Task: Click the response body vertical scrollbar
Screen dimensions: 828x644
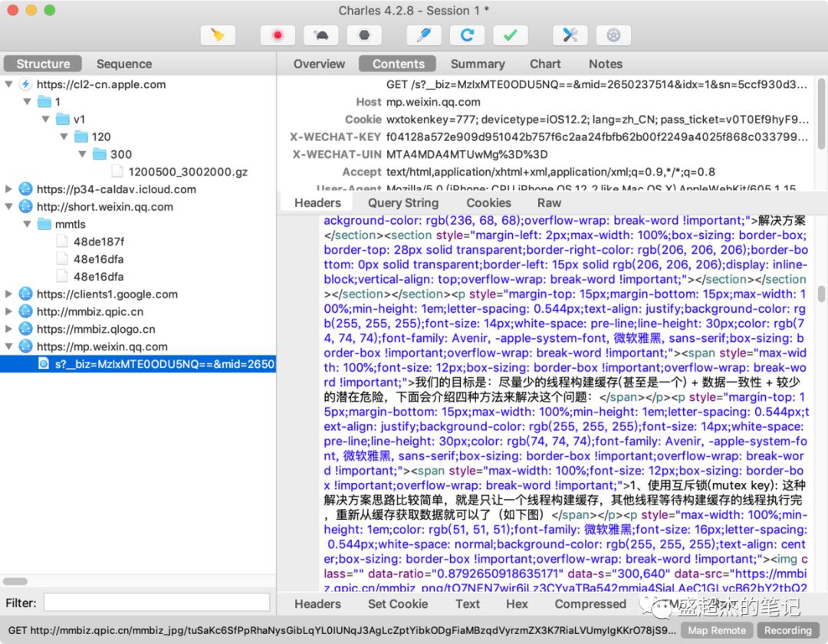Action: [821, 294]
